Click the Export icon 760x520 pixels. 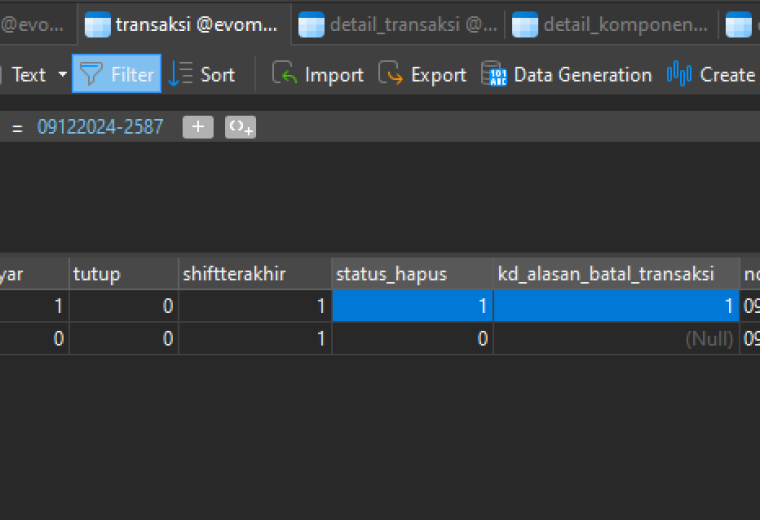[391, 74]
